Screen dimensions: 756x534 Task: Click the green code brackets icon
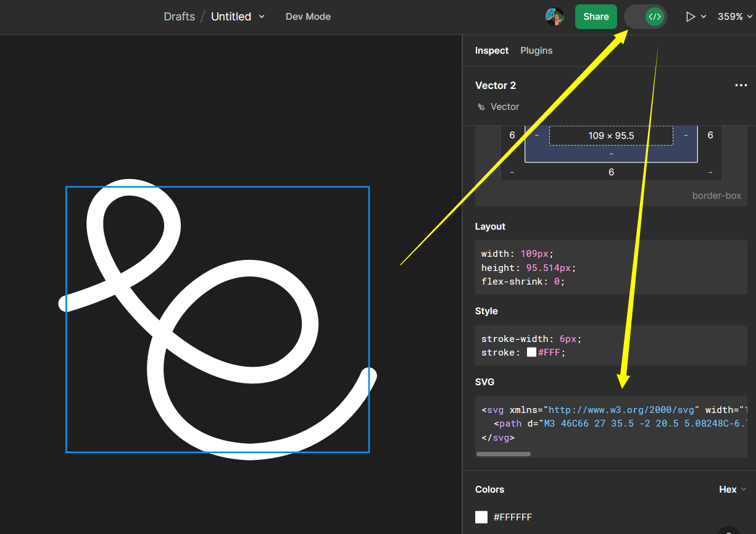(x=654, y=17)
